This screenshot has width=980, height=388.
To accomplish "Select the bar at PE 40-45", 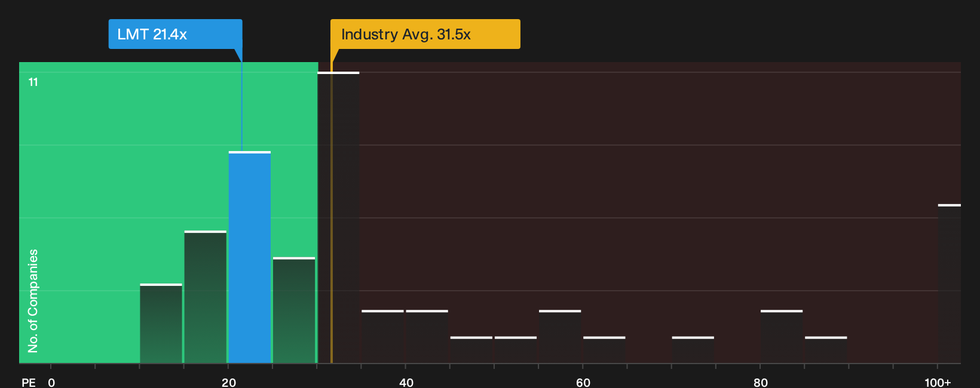I will [x=427, y=337].
